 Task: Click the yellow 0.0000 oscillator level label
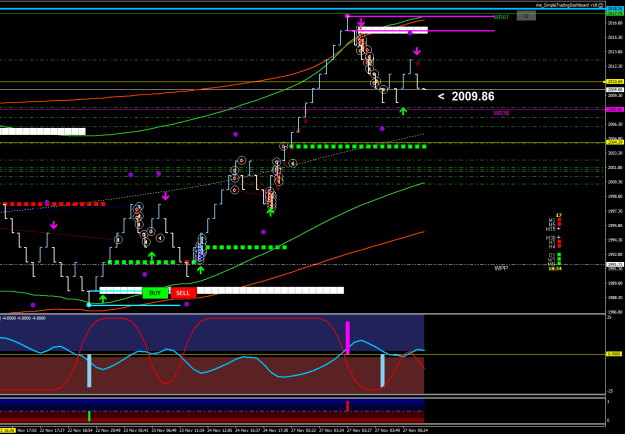(613, 353)
